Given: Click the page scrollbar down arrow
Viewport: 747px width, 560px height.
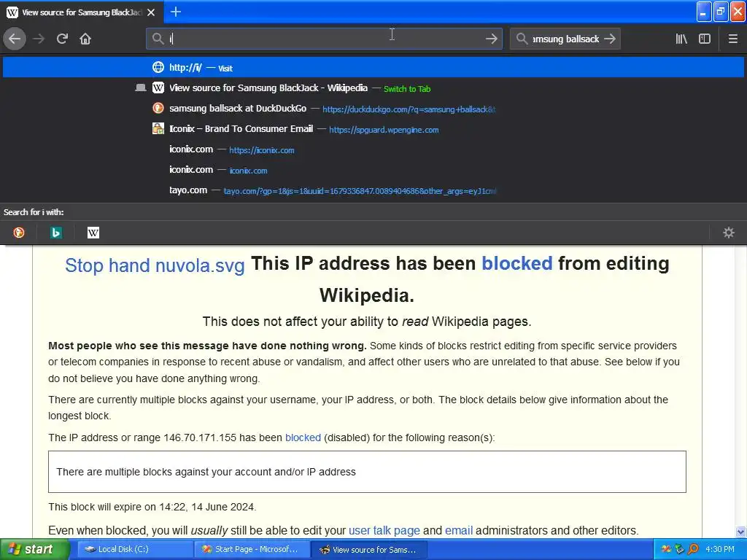Looking at the screenshot, I should [741, 532].
